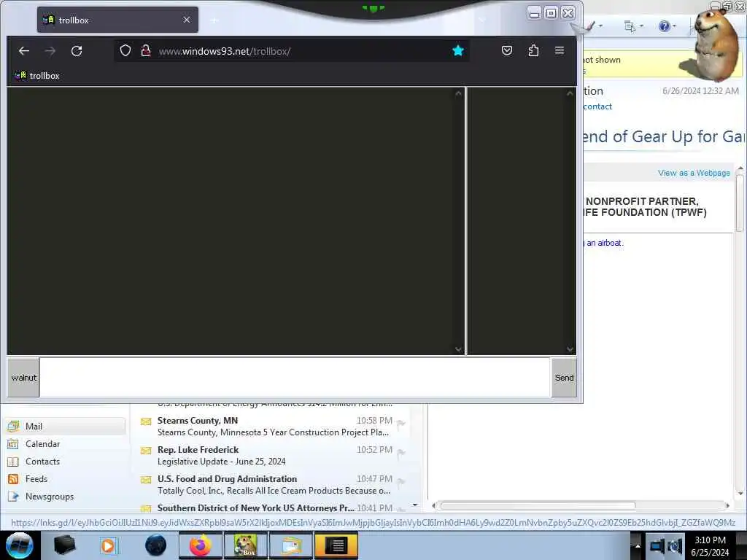Reload the trollbox page
The image size is (747, 560).
click(x=77, y=51)
